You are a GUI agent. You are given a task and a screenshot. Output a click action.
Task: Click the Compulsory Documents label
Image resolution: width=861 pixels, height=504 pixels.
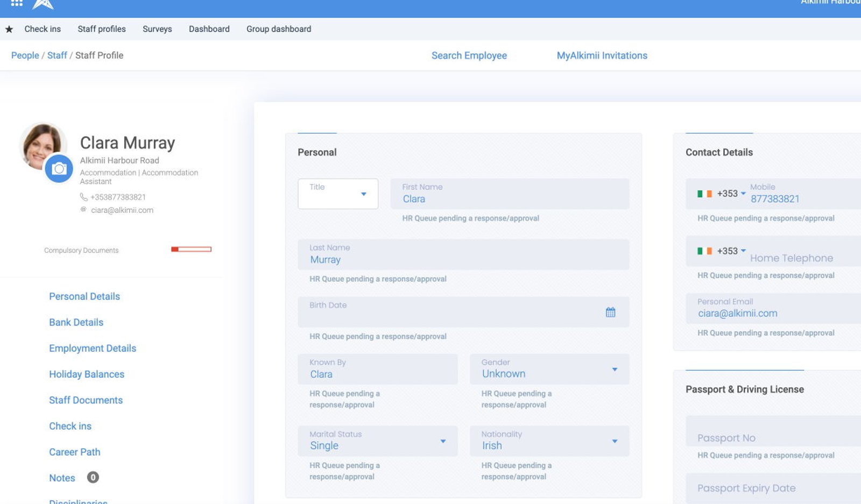(81, 250)
